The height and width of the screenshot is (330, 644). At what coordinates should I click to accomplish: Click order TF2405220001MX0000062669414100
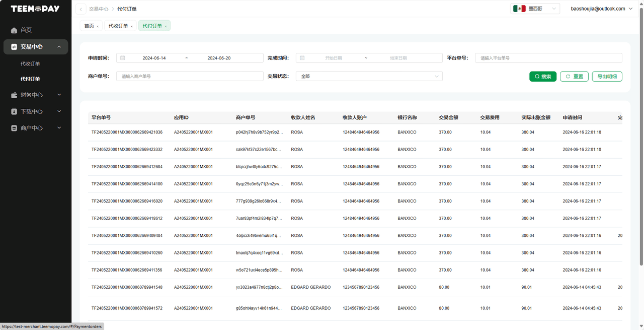click(x=127, y=184)
